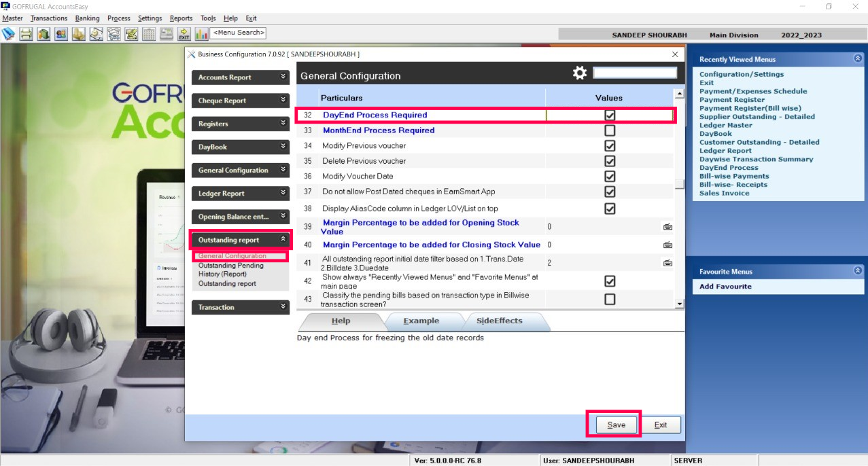The image size is (868, 466).
Task: Open the Reports menu
Action: tap(181, 18)
